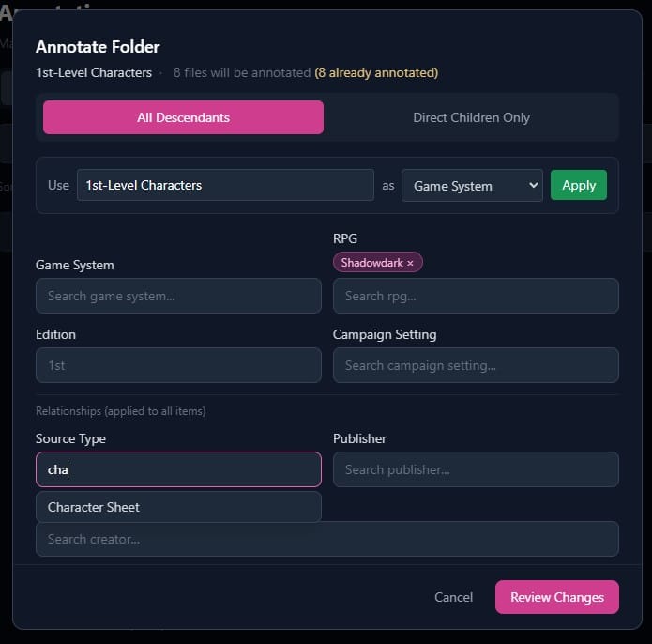Click the Edition field showing 1st

[178, 365]
